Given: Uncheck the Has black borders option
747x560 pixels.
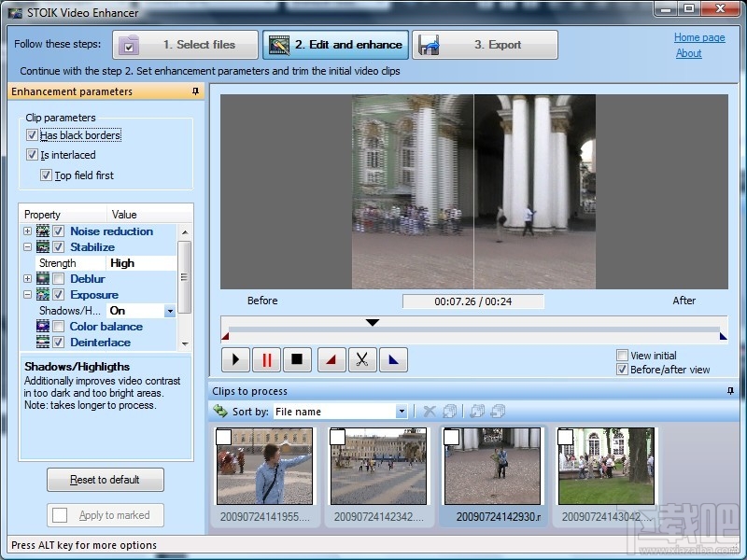Looking at the screenshot, I should [x=34, y=135].
